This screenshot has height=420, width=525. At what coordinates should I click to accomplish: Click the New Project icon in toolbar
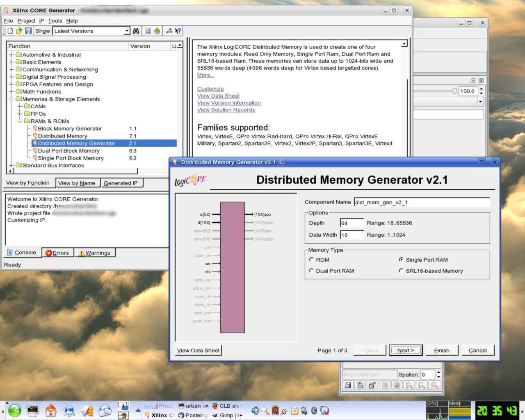point(10,31)
